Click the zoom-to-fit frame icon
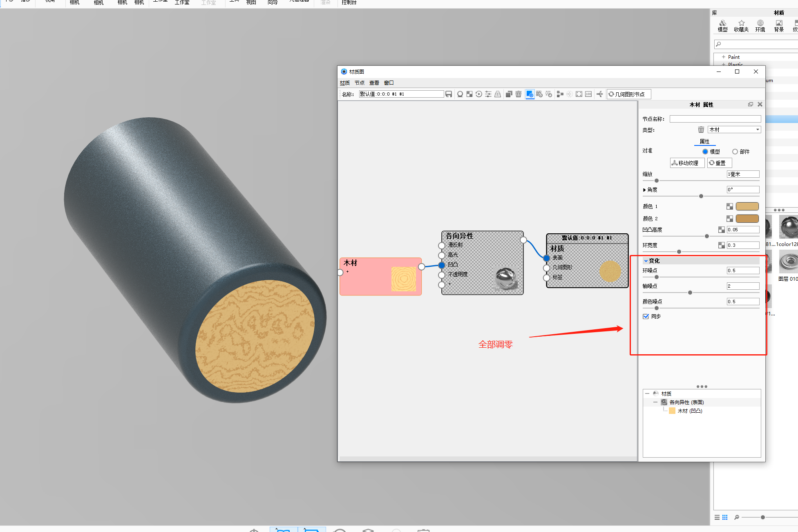Viewport: 798px width, 532px height. [579, 94]
